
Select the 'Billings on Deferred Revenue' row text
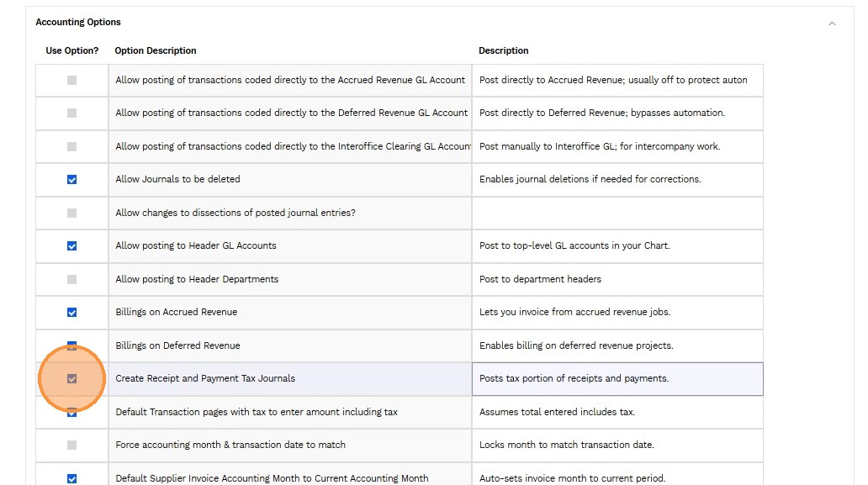pyautogui.click(x=177, y=345)
